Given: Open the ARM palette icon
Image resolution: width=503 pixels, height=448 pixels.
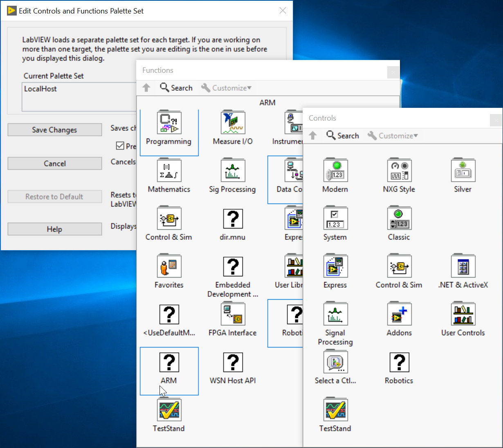Looking at the screenshot, I should (x=169, y=362).
